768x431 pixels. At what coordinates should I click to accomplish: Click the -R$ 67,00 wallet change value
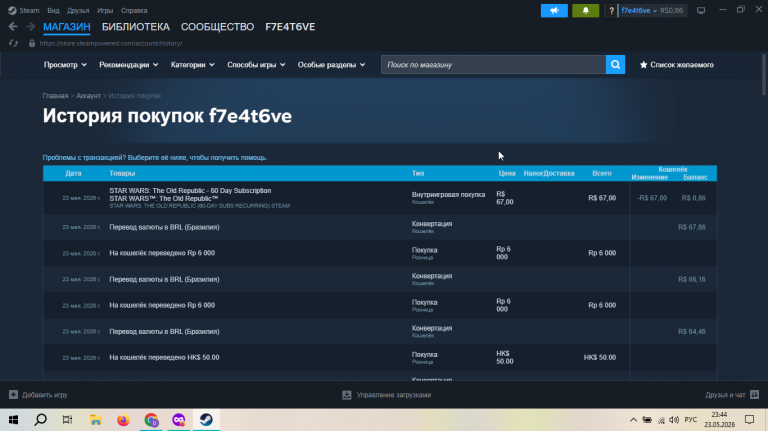pyautogui.click(x=652, y=198)
